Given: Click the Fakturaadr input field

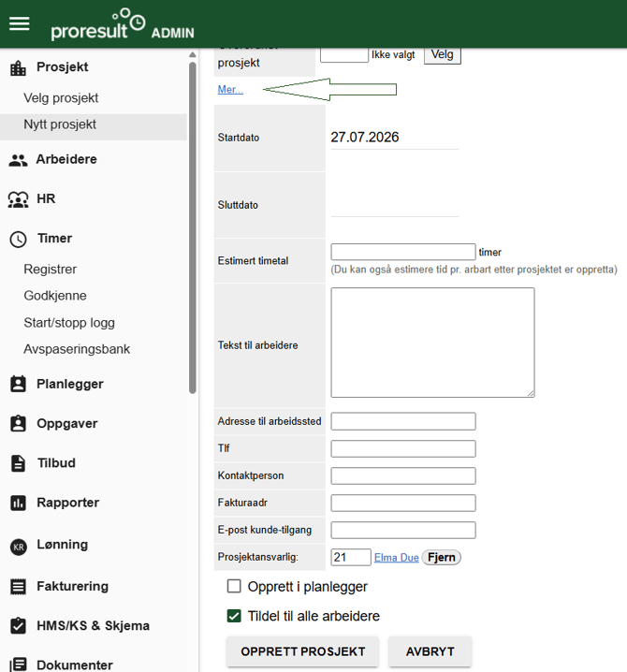Looking at the screenshot, I should pyautogui.click(x=403, y=503).
